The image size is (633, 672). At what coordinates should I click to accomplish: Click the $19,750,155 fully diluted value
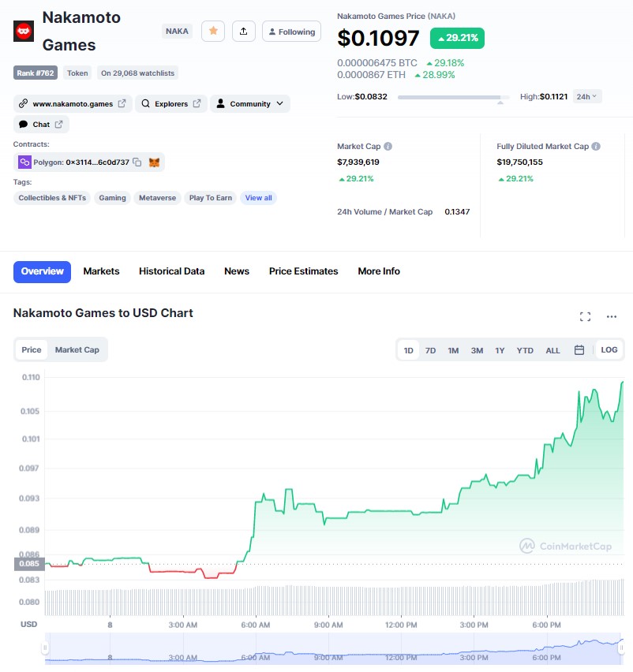[519, 162]
